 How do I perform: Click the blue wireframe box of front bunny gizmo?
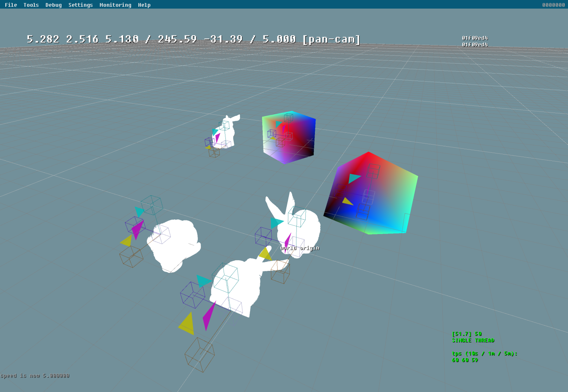coord(193,295)
